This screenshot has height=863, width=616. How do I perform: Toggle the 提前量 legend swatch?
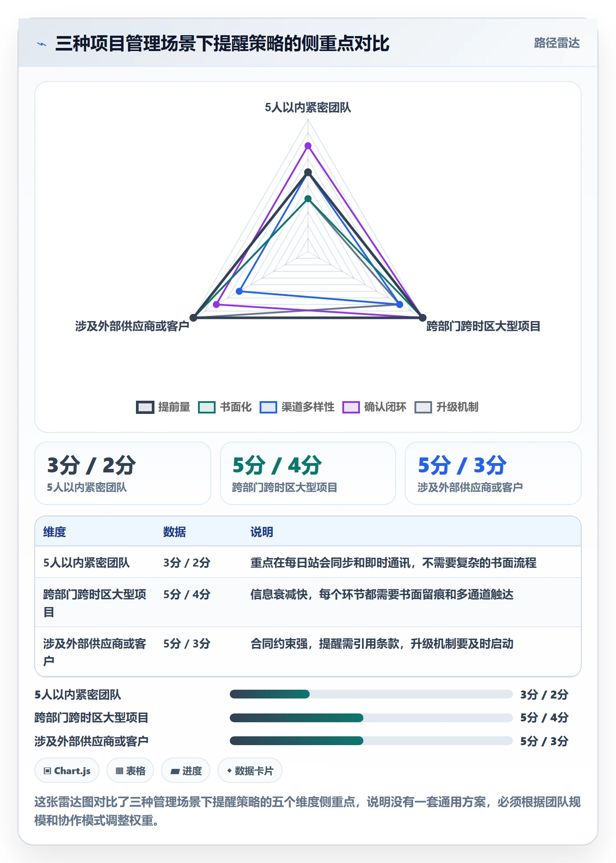[x=145, y=407]
